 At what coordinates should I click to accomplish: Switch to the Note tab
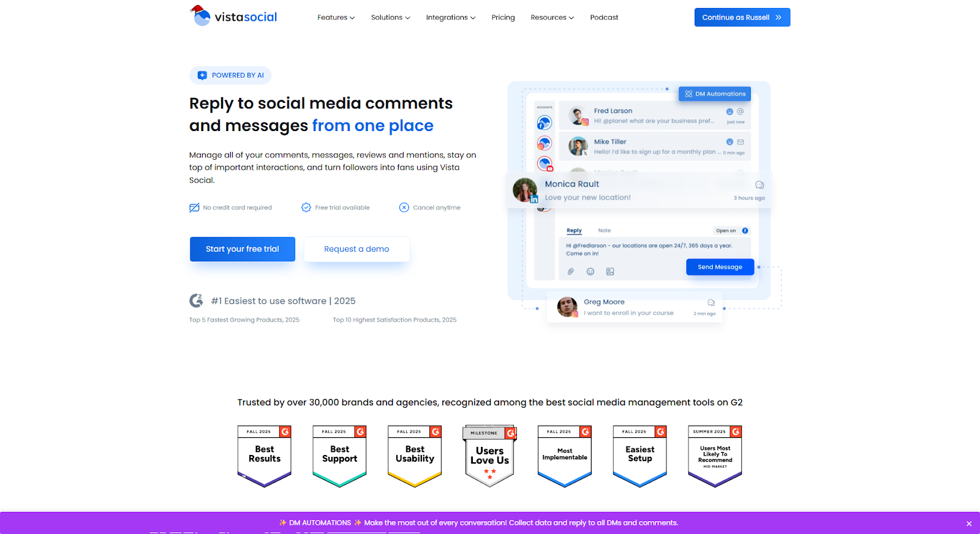coord(604,231)
